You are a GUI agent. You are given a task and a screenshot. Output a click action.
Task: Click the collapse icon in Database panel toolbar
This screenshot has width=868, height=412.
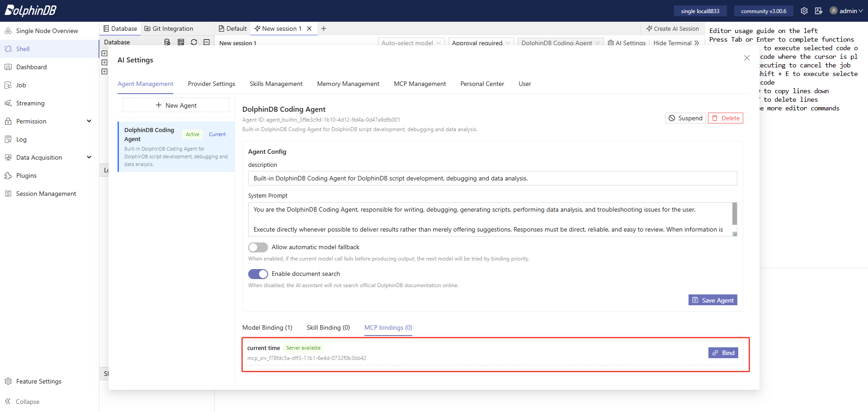[207, 42]
